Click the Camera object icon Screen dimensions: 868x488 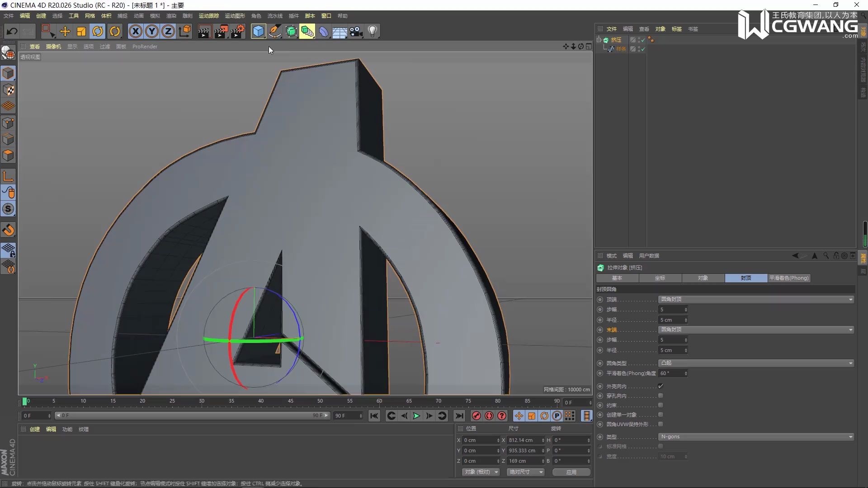(x=356, y=31)
